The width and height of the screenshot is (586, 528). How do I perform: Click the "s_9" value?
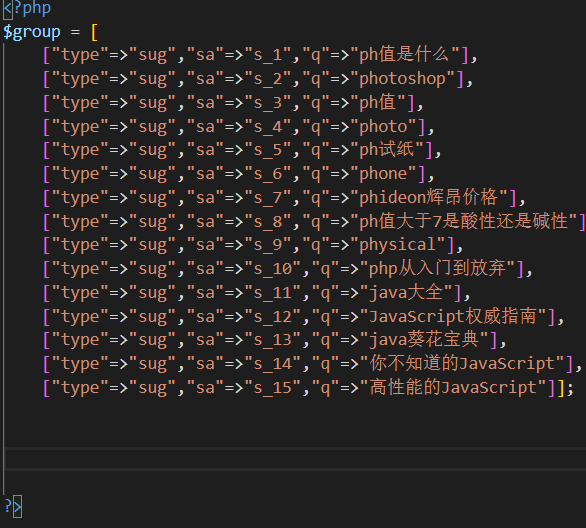coord(268,246)
